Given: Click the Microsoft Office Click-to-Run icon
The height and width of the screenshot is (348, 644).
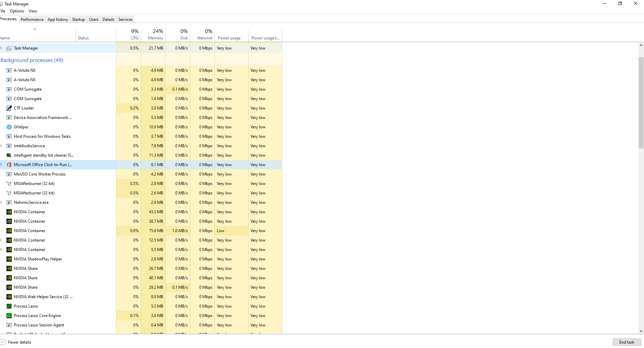Looking at the screenshot, I should [9, 165].
